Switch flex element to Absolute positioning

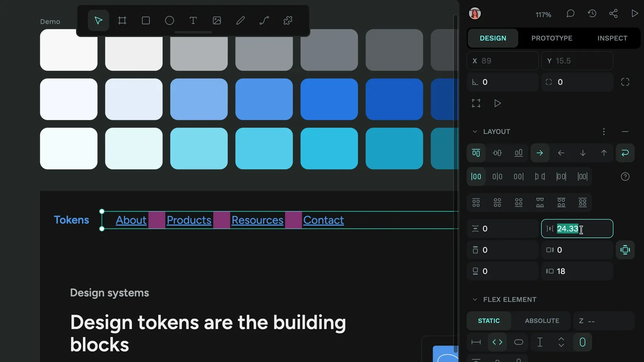(x=542, y=321)
